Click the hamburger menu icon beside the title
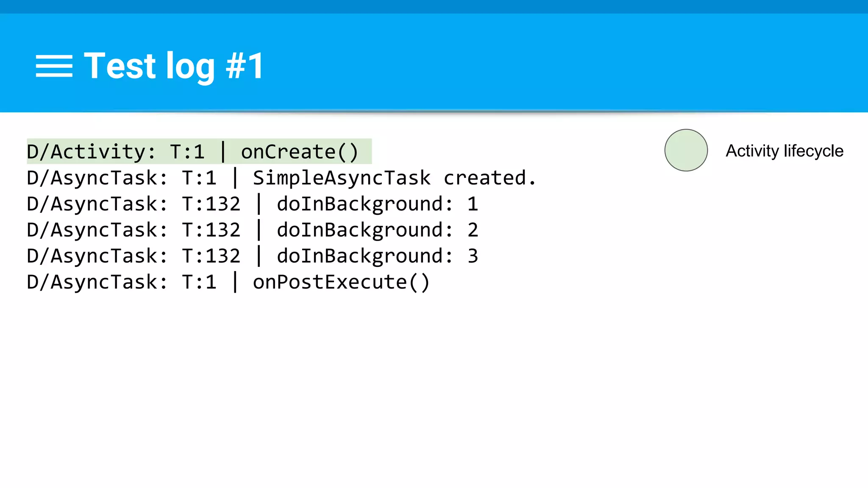Viewport: 868px width, 488px height. [x=54, y=66]
